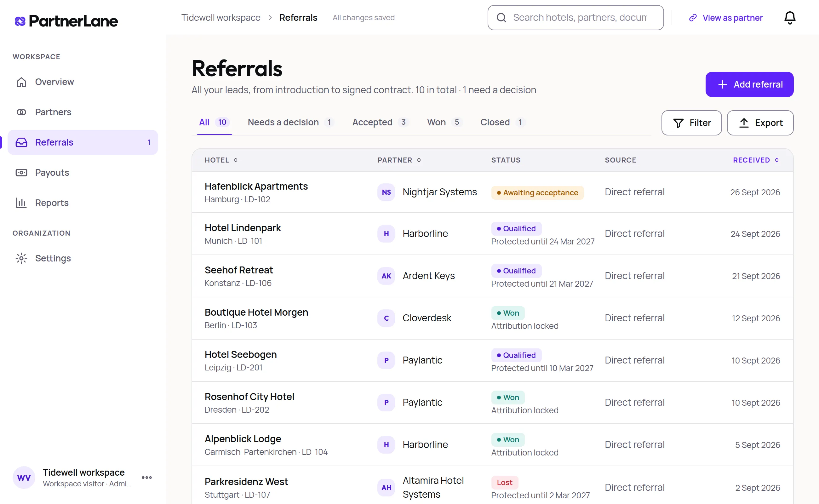Click the Export button
The height and width of the screenshot is (504, 819).
click(x=760, y=123)
